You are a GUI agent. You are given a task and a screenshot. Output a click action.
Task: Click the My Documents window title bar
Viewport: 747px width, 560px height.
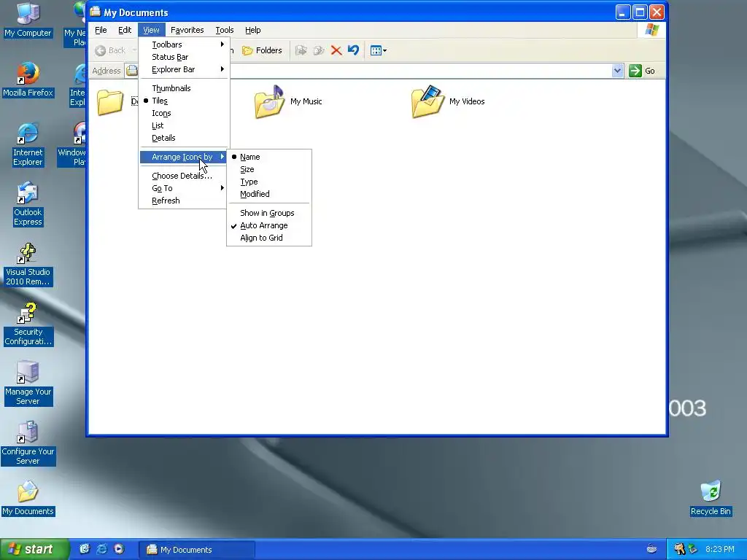[352, 12]
